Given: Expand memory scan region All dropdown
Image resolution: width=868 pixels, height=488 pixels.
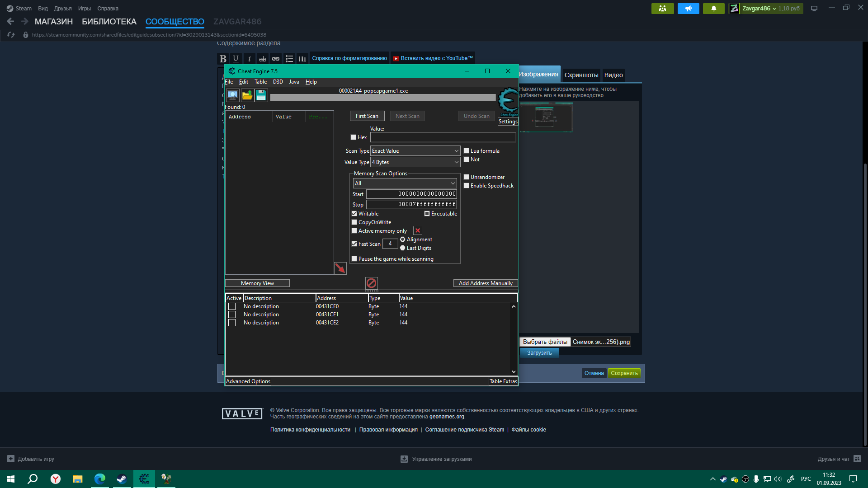Looking at the screenshot, I should click(405, 183).
